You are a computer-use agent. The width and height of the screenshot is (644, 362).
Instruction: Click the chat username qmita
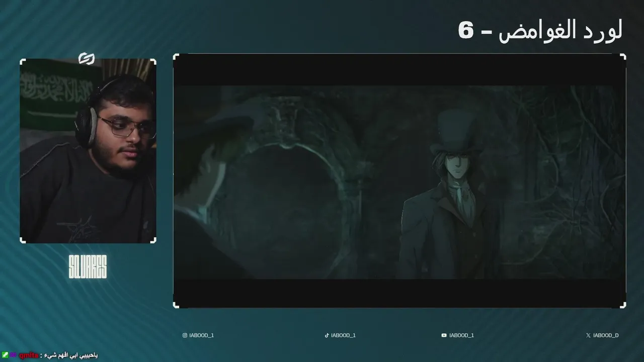coord(29,355)
